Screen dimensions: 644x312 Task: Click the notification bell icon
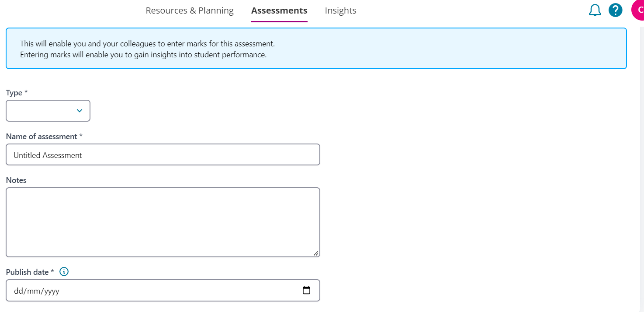pyautogui.click(x=595, y=10)
